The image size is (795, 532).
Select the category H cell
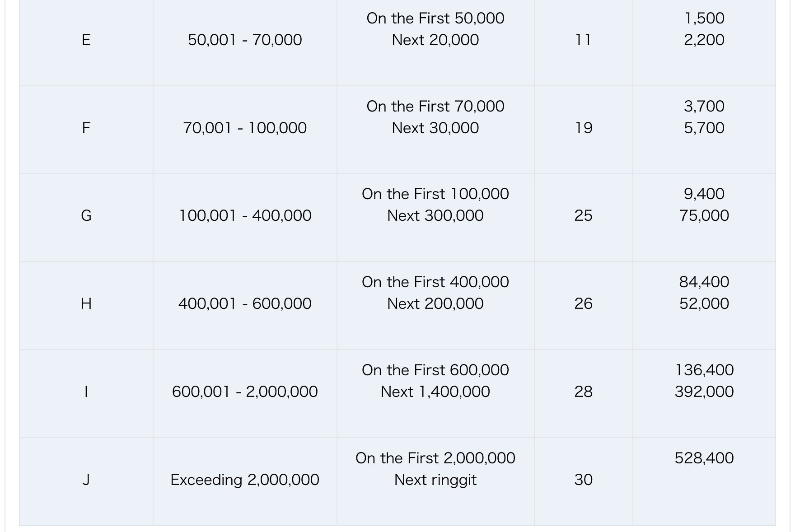(86, 304)
